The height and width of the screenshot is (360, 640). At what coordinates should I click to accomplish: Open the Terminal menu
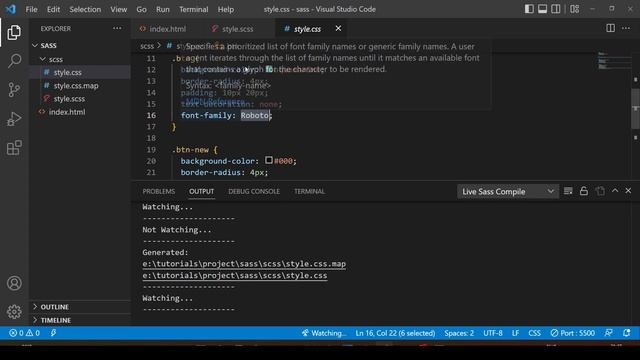pyautogui.click(x=193, y=9)
